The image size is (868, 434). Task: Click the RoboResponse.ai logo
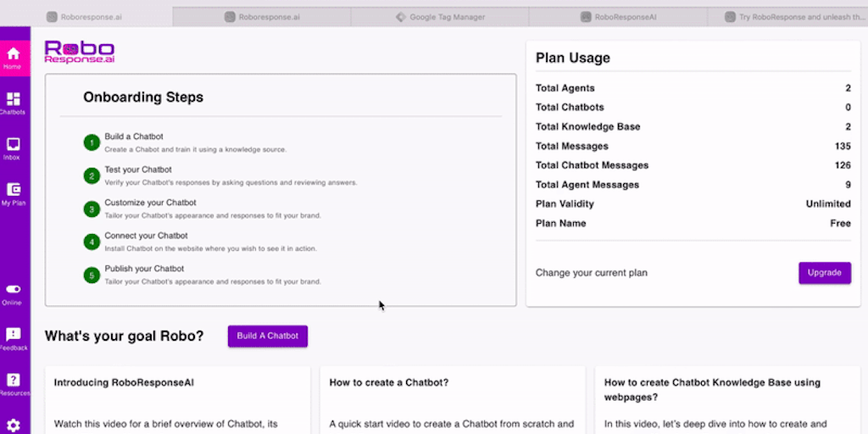[x=80, y=53]
